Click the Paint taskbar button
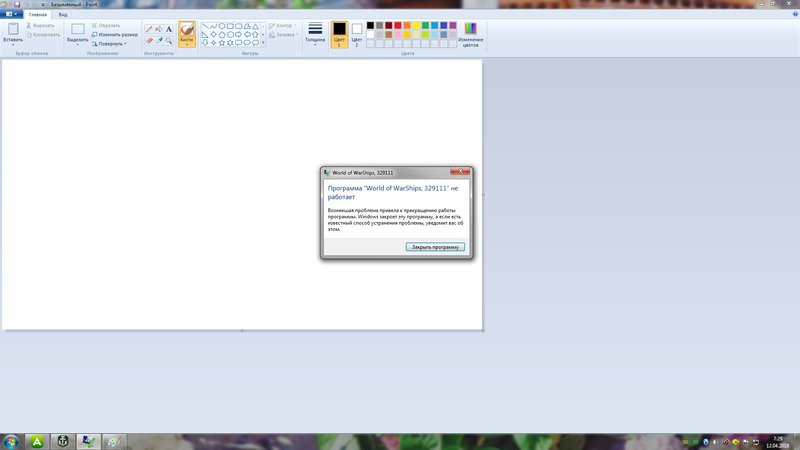 114,442
